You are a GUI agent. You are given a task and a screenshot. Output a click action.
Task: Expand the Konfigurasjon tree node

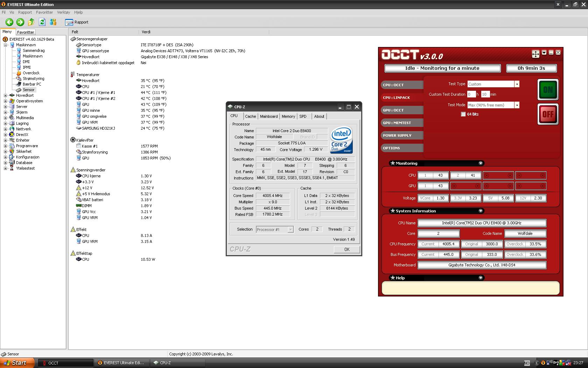pos(5,157)
